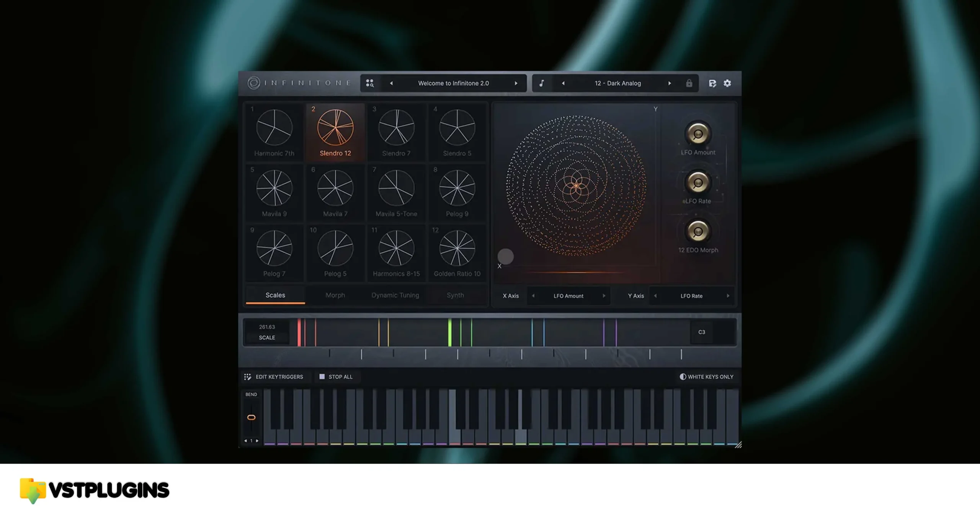Image resolution: width=980 pixels, height=519 pixels.
Task: Click the C3 root note box
Action: click(x=702, y=332)
